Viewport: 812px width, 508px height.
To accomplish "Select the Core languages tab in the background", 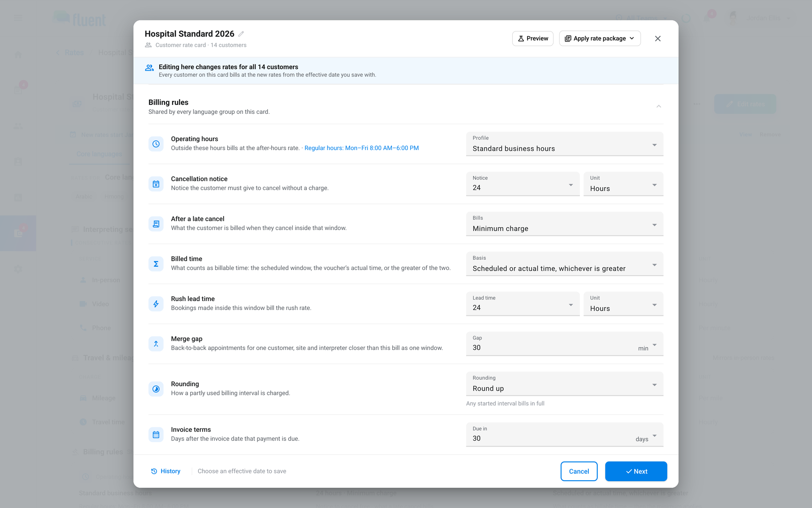I will [100, 154].
